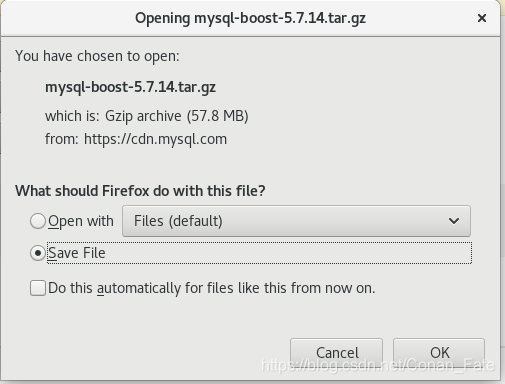Click the Gzip archive (57.8 MB) description
This screenshot has width=505, height=384.
point(177,116)
